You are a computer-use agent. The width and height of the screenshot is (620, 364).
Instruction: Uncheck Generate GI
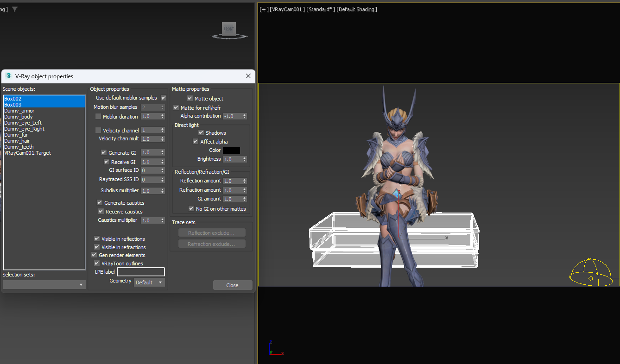click(104, 152)
